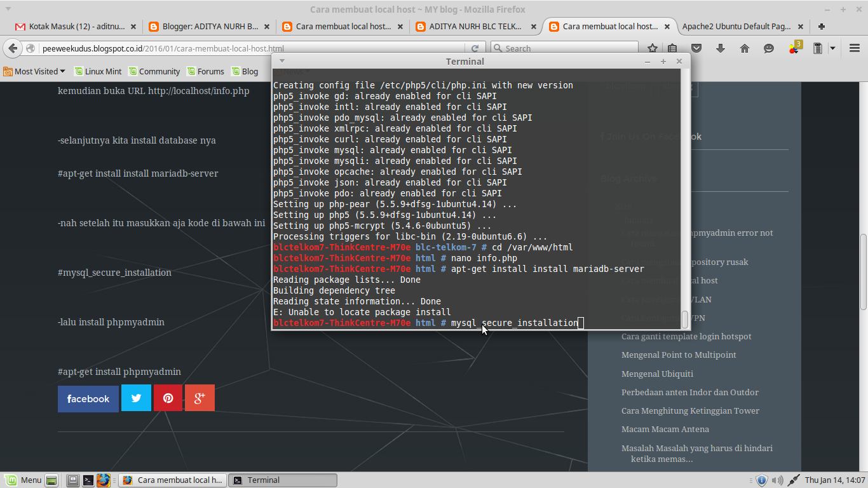
Task: Click the extension icon with badge 3
Action: (x=794, y=48)
